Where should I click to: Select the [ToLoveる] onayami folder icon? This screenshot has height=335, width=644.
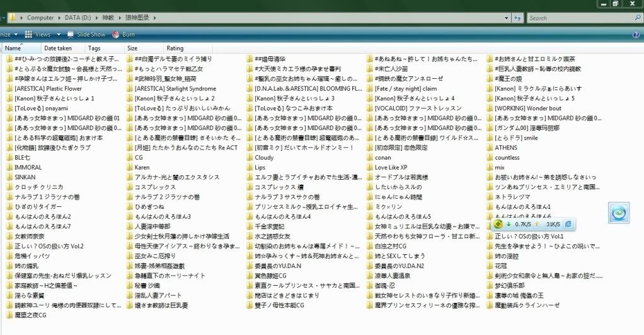pyautogui.click(x=9, y=108)
